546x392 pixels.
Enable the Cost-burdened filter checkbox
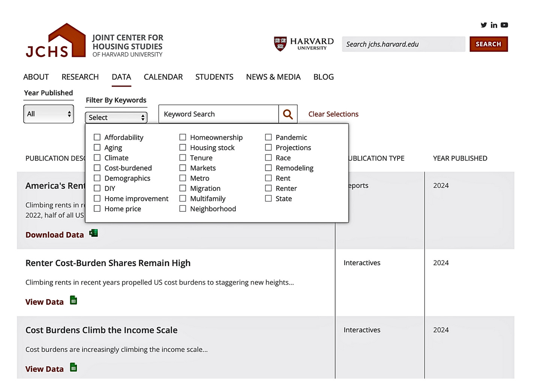[x=97, y=168]
